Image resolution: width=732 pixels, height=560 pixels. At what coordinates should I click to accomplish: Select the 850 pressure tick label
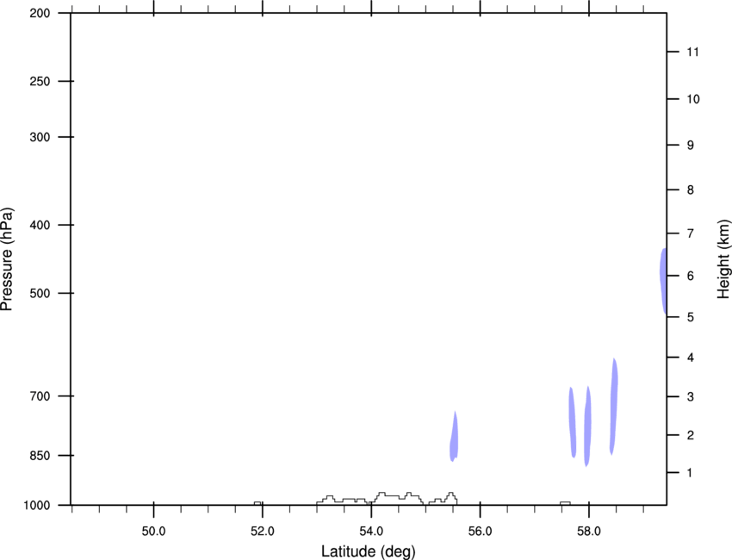[x=40, y=456]
